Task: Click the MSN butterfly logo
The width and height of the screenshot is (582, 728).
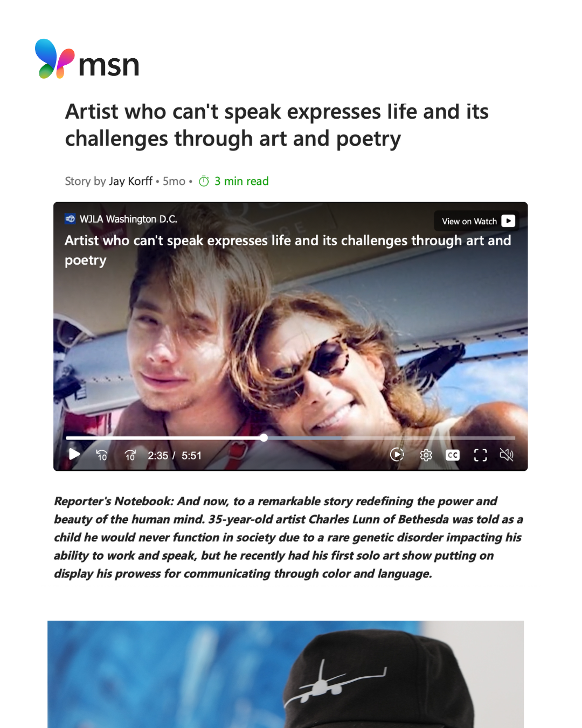Action: coord(54,59)
